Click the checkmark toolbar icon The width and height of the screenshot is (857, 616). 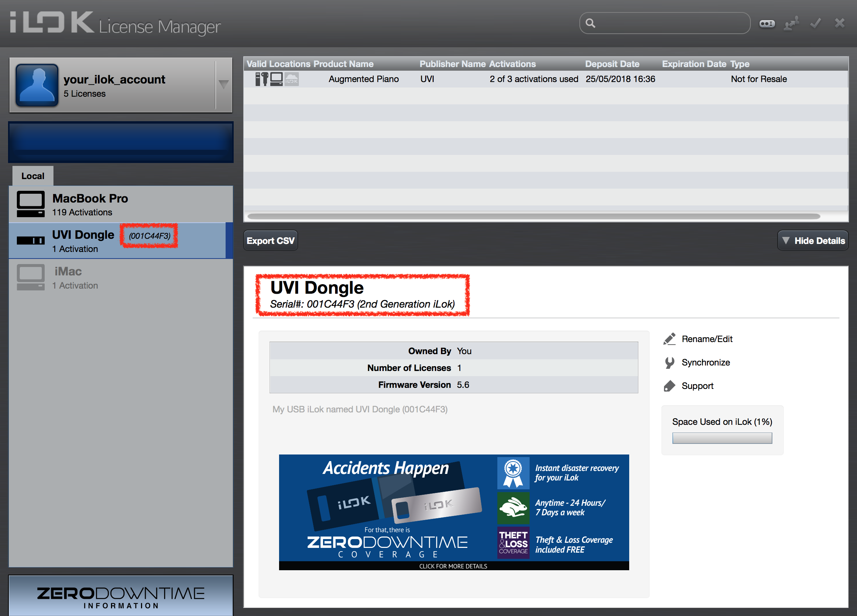point(816,23)
